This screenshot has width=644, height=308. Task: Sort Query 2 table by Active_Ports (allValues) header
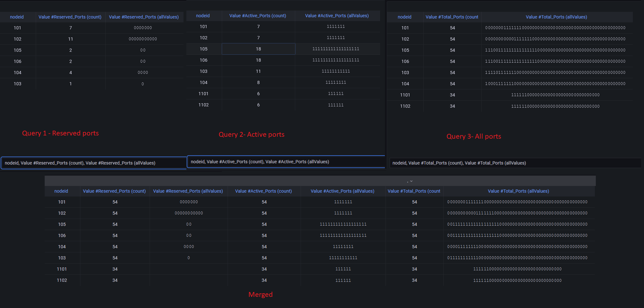337,16
